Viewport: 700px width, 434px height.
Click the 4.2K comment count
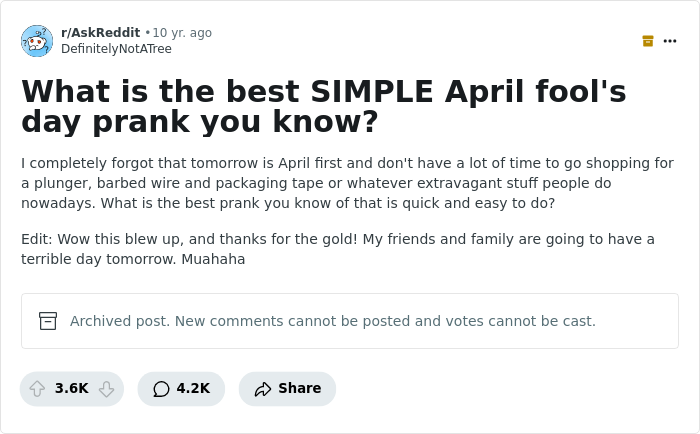point(193,389)
